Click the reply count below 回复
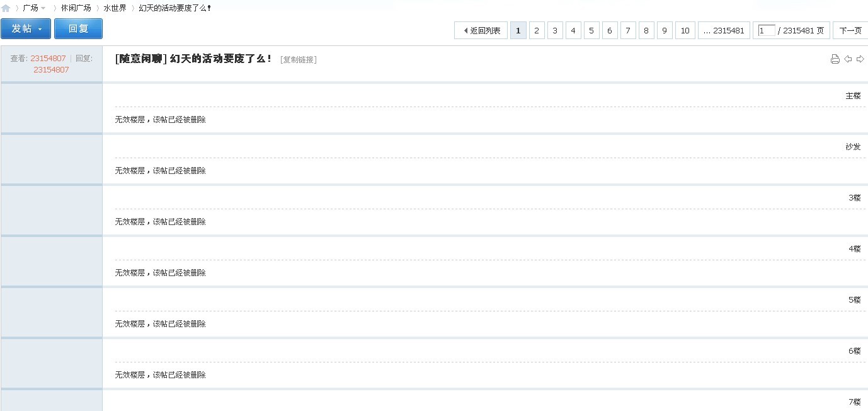The width and height of the screenshot is (868, 411). [x=51, y=70]
